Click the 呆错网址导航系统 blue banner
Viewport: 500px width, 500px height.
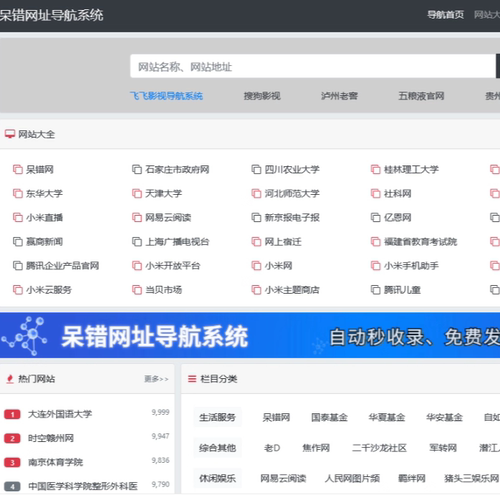click(x=250, y=335)
